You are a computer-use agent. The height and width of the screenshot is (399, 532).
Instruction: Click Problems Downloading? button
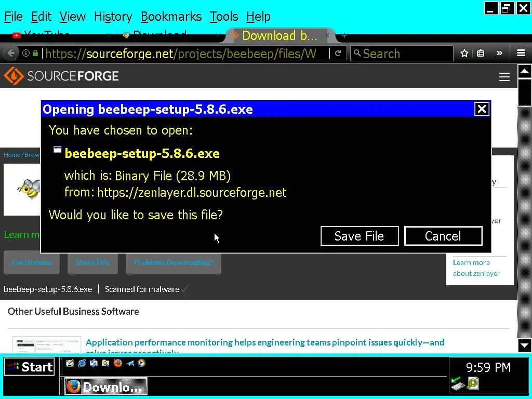point(174,262)
